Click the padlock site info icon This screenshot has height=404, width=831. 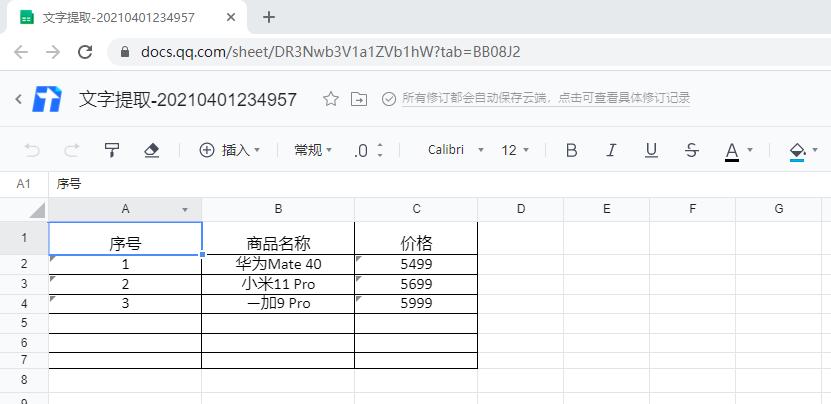pyautogui.click(x=125, y=52)
